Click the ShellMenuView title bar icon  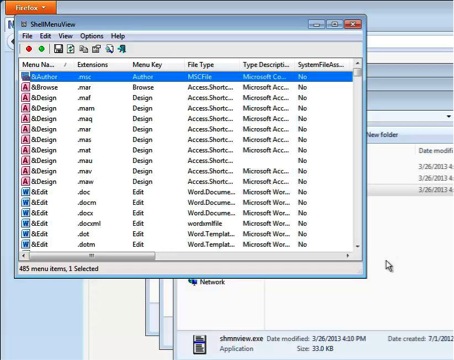click(x=24, y=24)
